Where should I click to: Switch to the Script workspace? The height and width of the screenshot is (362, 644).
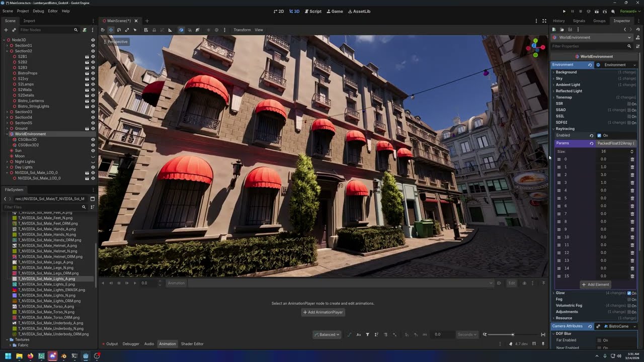(313, 11)
